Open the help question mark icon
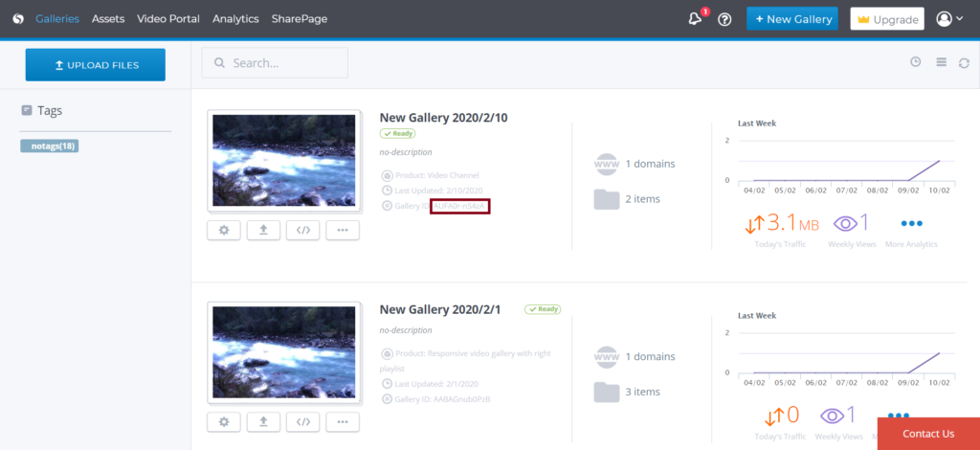This screenshot has height=450, width=980. 724,19
